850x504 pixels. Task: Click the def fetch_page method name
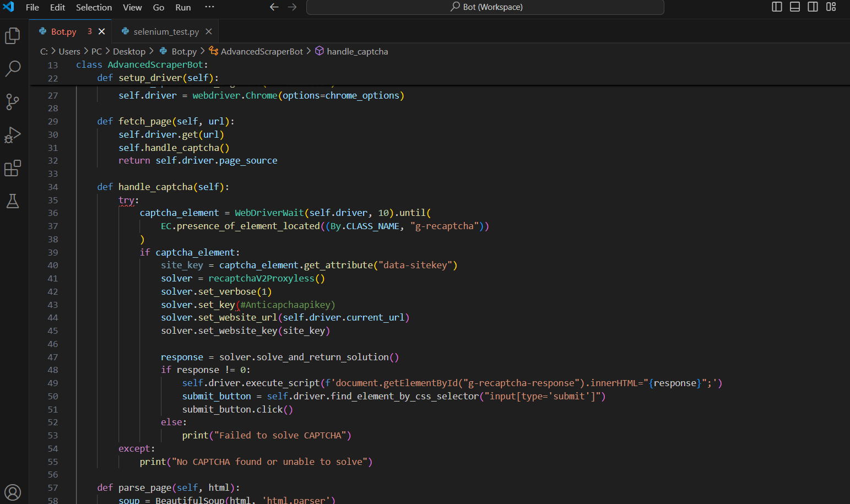(145, 121)
